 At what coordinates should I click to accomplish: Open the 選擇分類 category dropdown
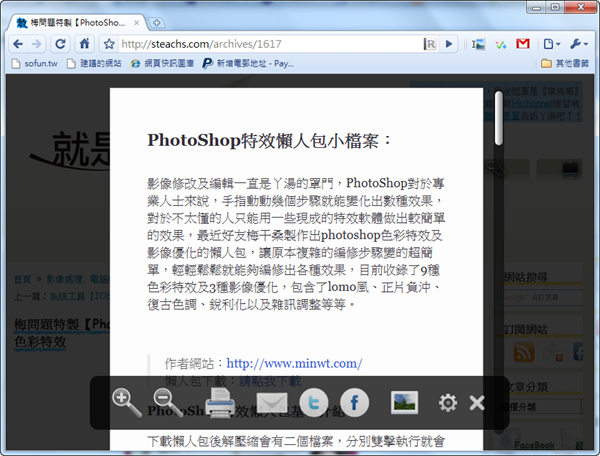click(540, 407)
